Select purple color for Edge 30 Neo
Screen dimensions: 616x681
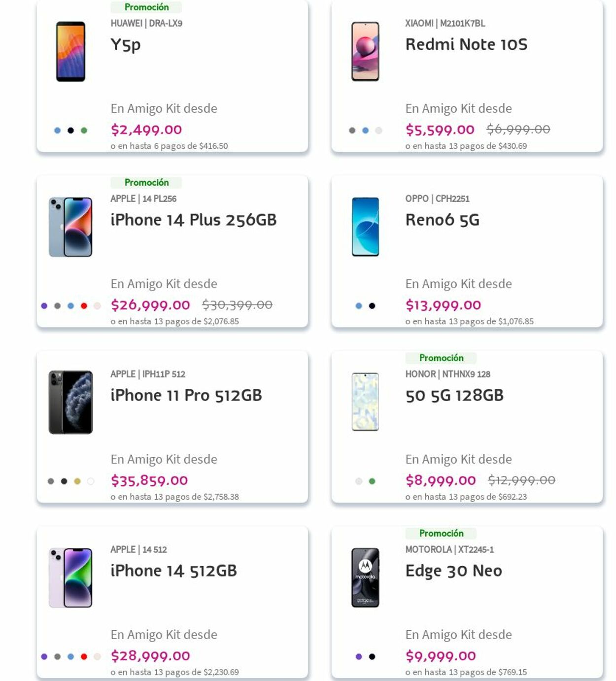tap(359, 657)
